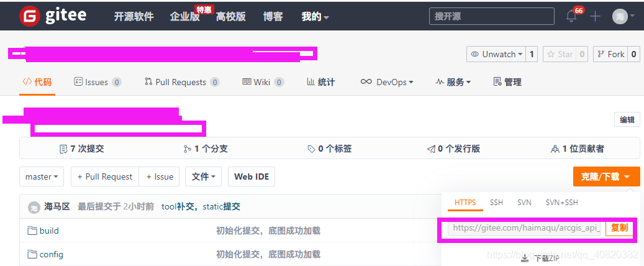Viewport: 644px width, 266px height.
Task: Click the config folder icon
Action: tap(32, 254)
